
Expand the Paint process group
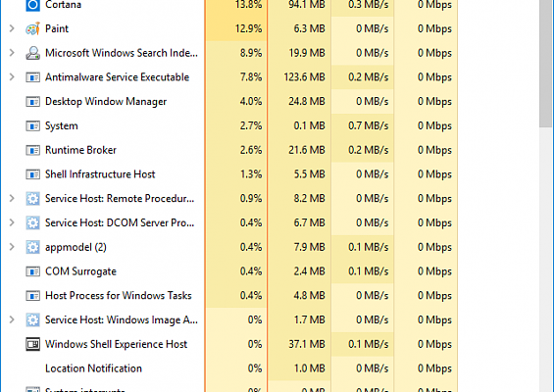pos(12,28)
